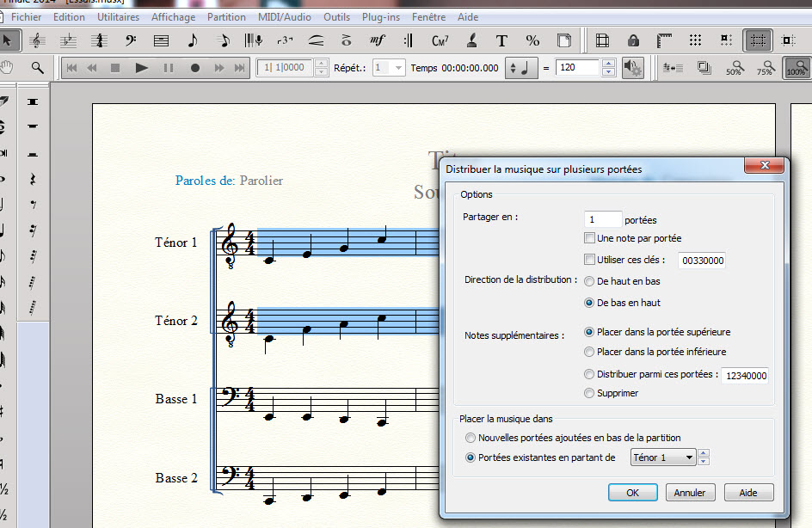Image resolution: width=812 pixels, height=528 pixels.
Task: Click the 'Partager en' portées number field
Action: [602, 220]
